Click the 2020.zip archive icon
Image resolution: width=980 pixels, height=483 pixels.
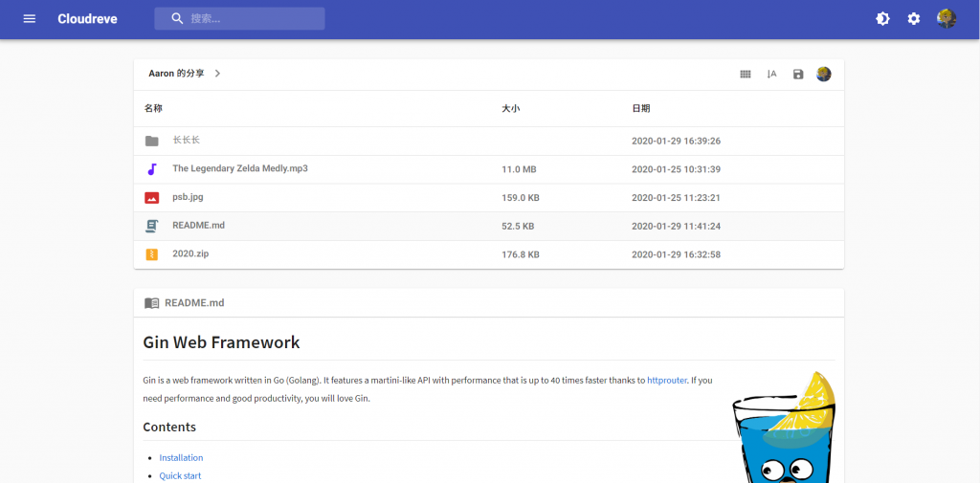point(151,254)
